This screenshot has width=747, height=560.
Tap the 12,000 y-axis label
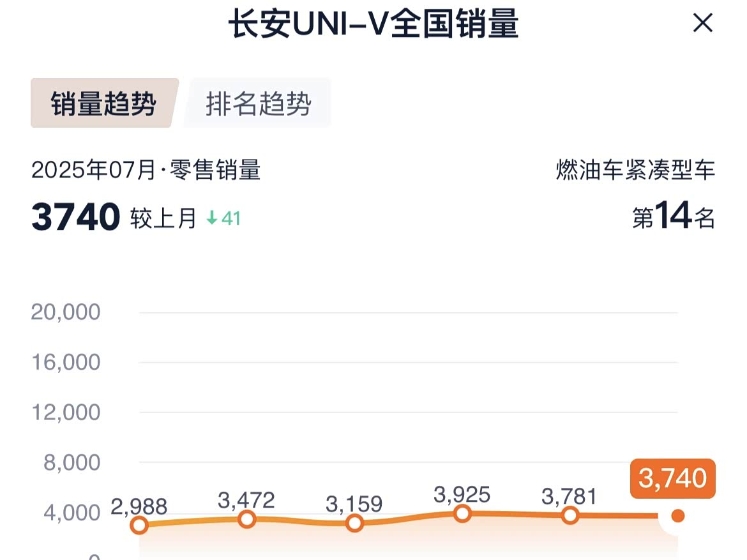pos(66,412)
